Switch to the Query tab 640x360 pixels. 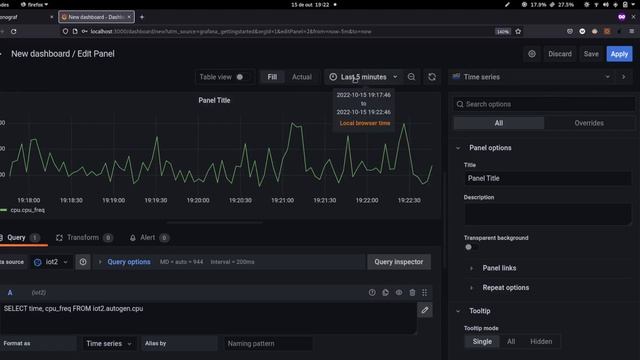[x=20, y=238]
